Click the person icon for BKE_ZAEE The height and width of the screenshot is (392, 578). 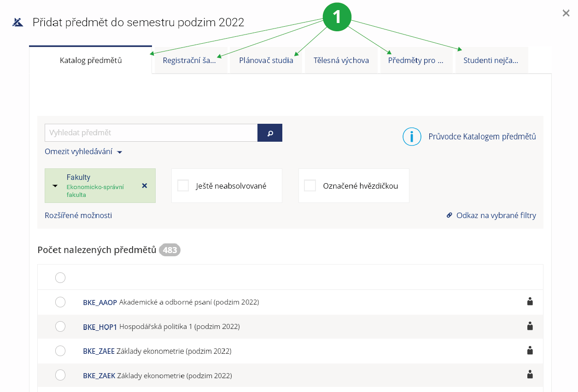[530, 351]
